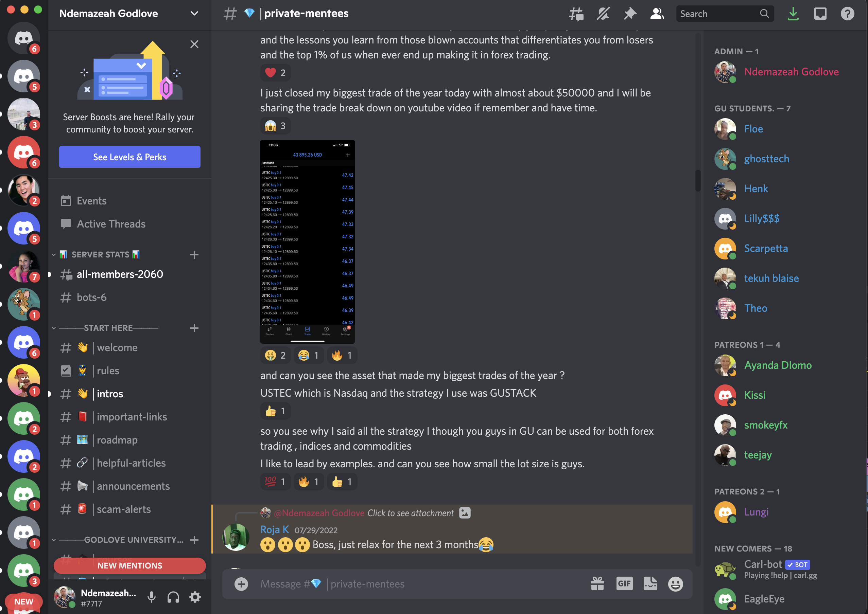Click See Levels & Perks button

click(130, 157)
